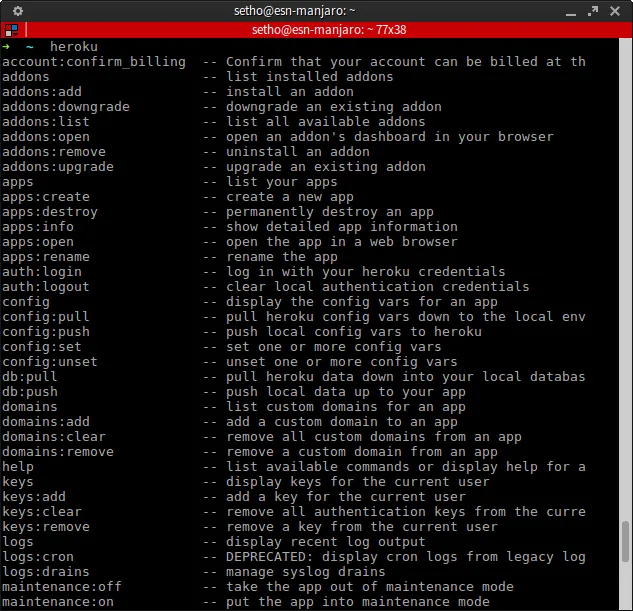Select the 'apps:rename' completion entry

46,257
